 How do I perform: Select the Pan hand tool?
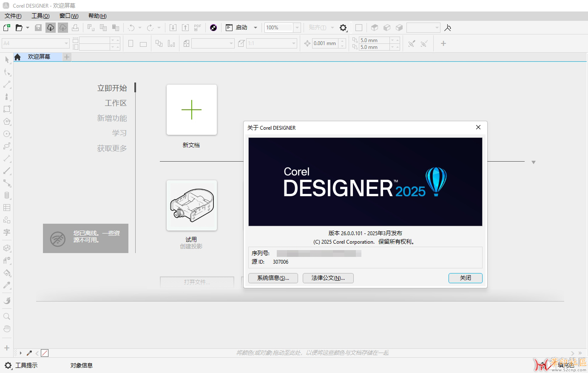click(7, 329)
